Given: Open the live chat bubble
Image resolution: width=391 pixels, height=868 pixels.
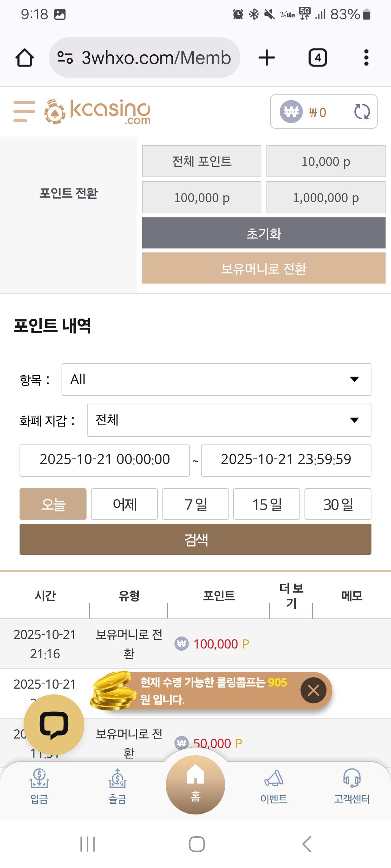Looking at the screenshot, I should pyautogui.click(x=54, y=724).
